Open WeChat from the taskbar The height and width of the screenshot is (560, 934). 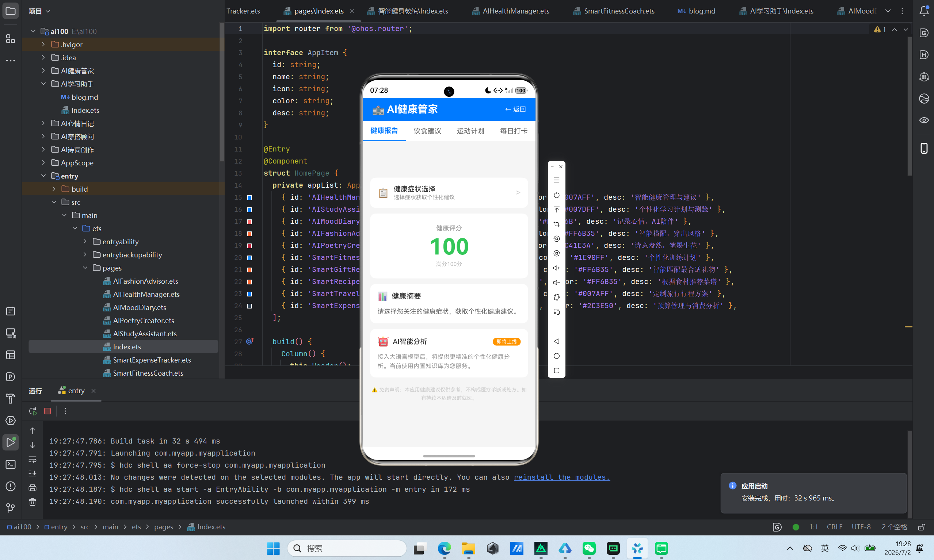click(589, 548)
